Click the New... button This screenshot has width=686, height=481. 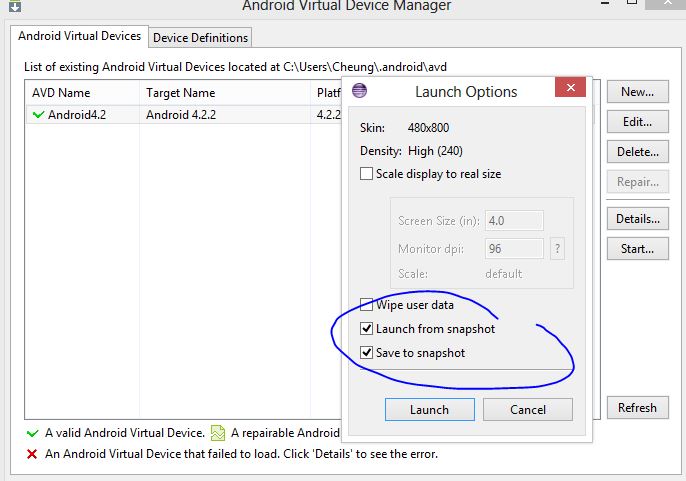click(637, 92)
